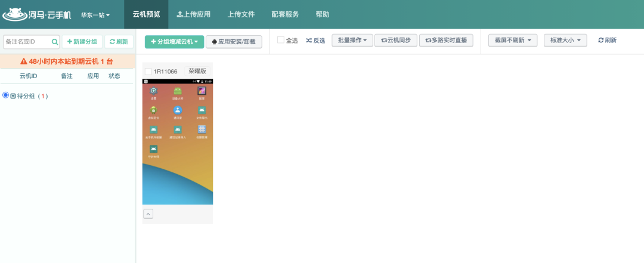Expand the chevron below phone 1R11066
Viewport: 644px width, 263px height.
click(x=148, y=214)
